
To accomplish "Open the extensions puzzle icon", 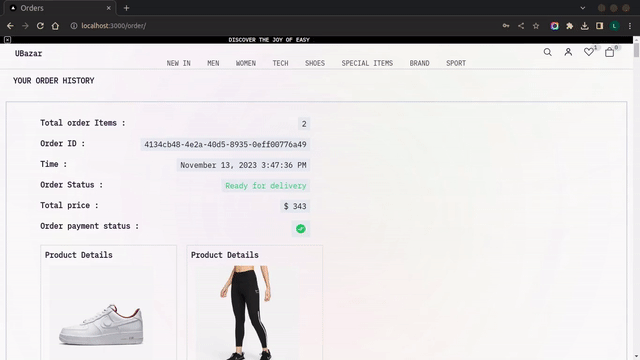I will coord(569,26).
